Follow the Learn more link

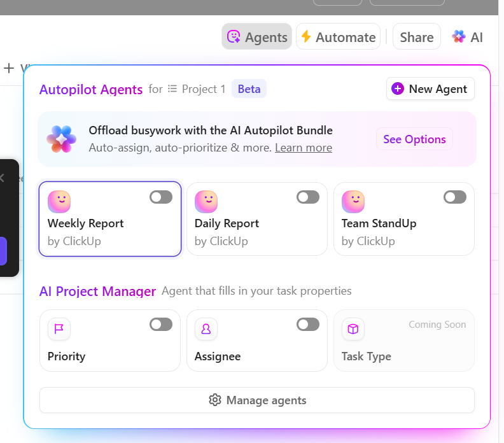point(304,148)
